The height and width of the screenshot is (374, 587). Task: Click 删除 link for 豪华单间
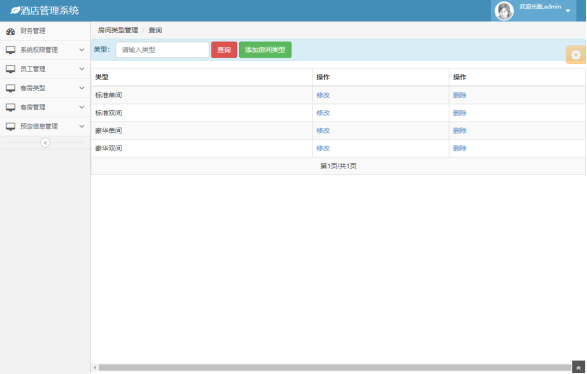click(x=460, y=131)
